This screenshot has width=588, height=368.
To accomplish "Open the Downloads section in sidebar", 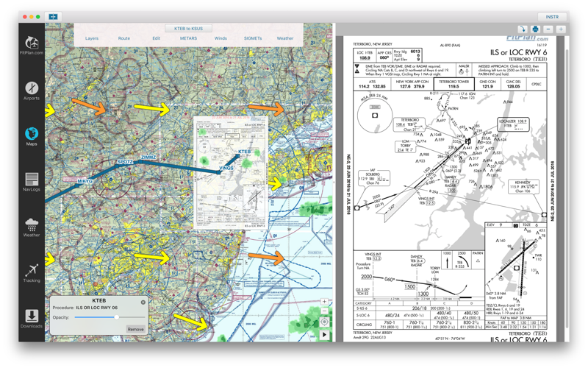I will [32, 319].
